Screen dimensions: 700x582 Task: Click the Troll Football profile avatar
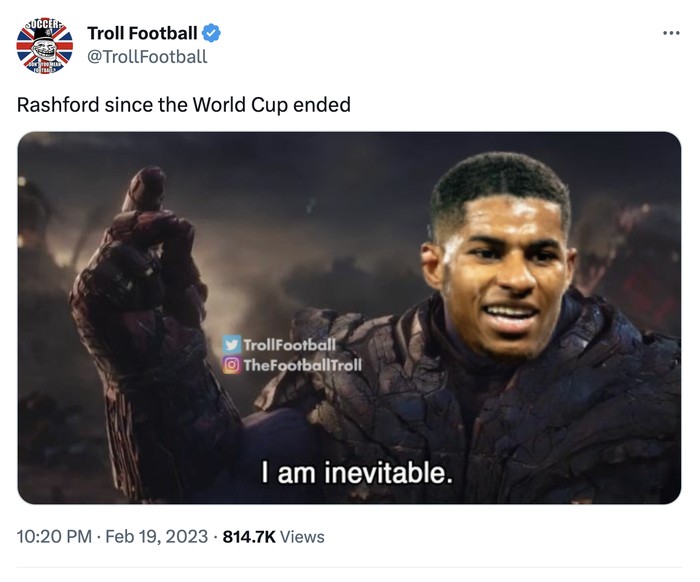45,45
